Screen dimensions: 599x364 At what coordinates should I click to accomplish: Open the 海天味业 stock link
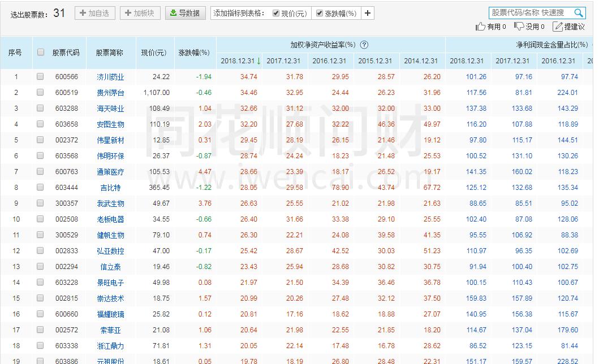click(111, 109)
